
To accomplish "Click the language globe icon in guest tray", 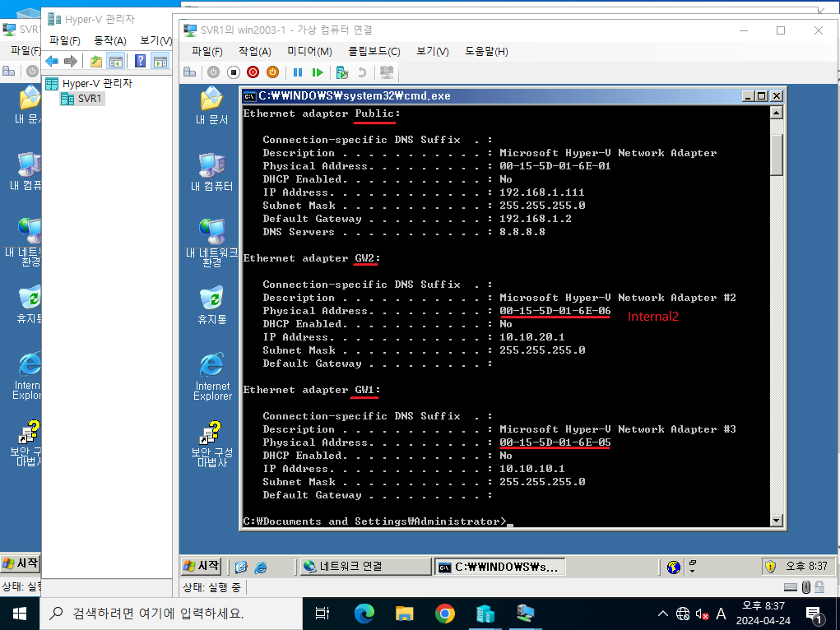I will point(673,567).
